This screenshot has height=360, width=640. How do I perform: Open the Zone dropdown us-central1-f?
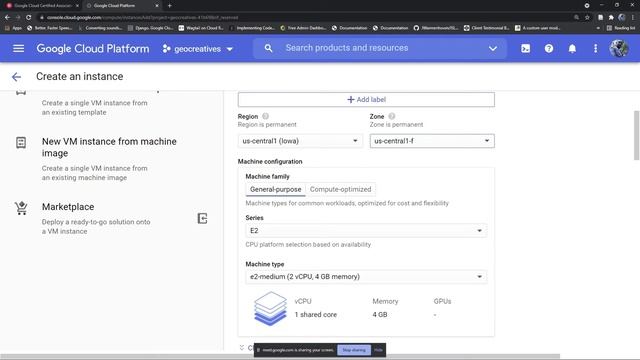[x=432, y=141]
